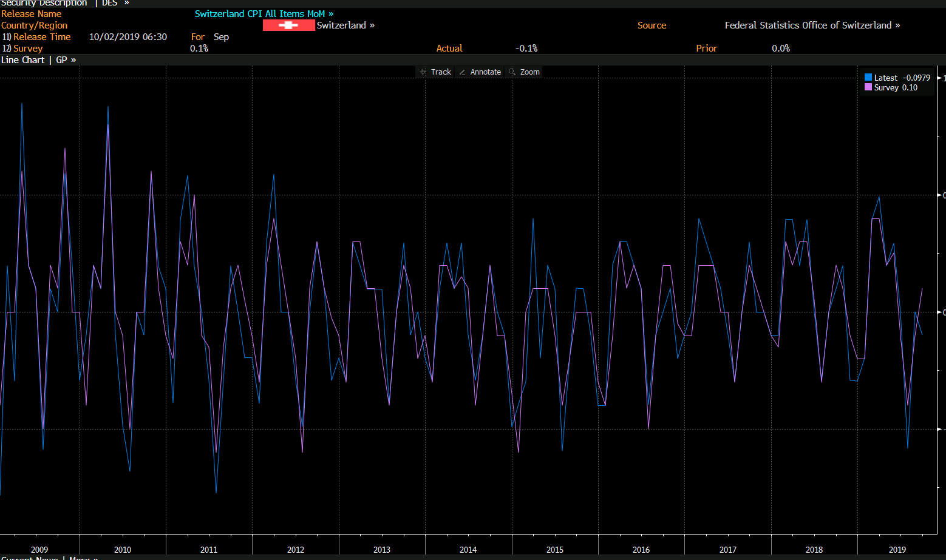Click the Switzerland flag icon

pyautogui.click(x=289, y=25)
